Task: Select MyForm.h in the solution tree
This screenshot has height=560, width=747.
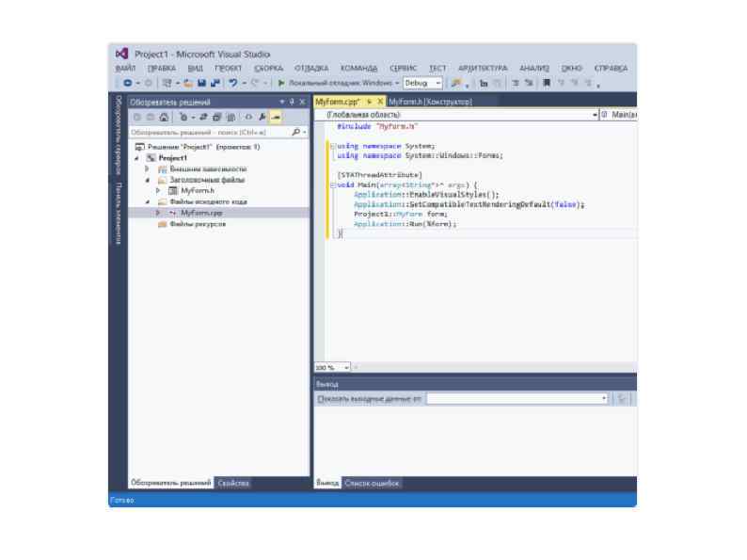Action: pos(198,191)
